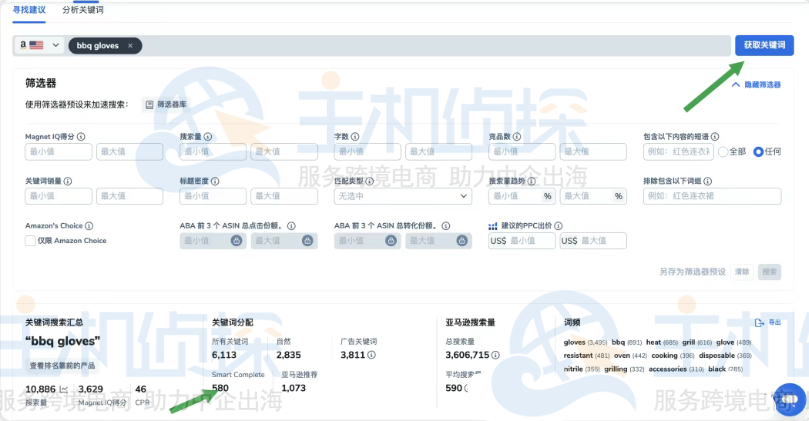809x421 pixels.
Task: Click lock icon in 总转化份额 maximum field
Action: pos(462,241)
